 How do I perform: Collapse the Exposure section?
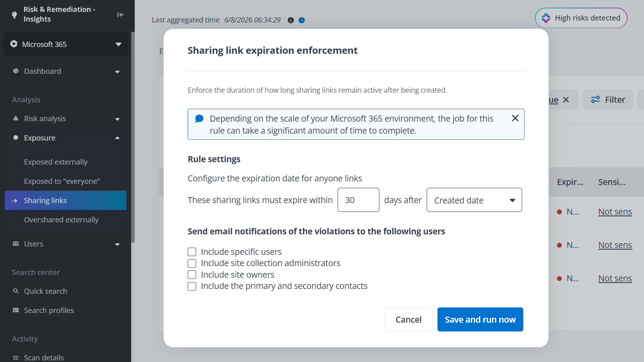pyautogui.click(x=65, y=138)
